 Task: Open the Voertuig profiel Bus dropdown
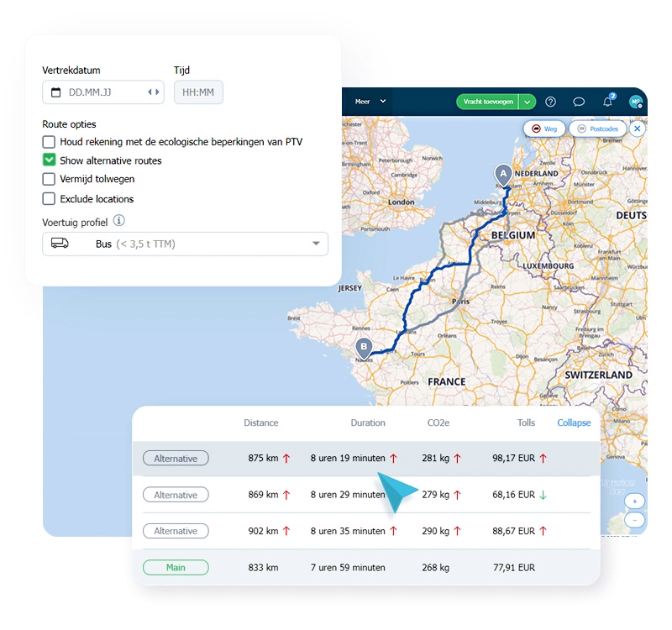pos(185,244)
